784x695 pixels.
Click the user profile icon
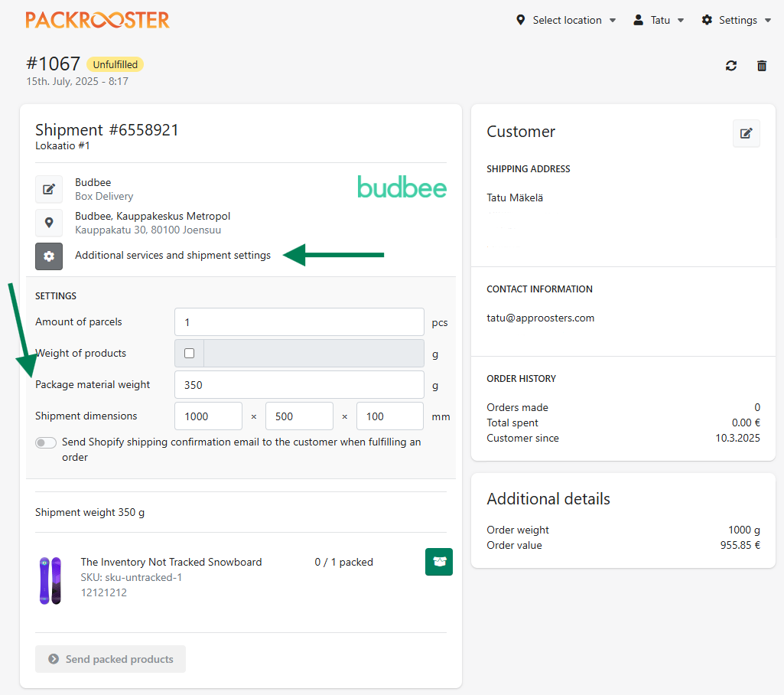[638, 20]
